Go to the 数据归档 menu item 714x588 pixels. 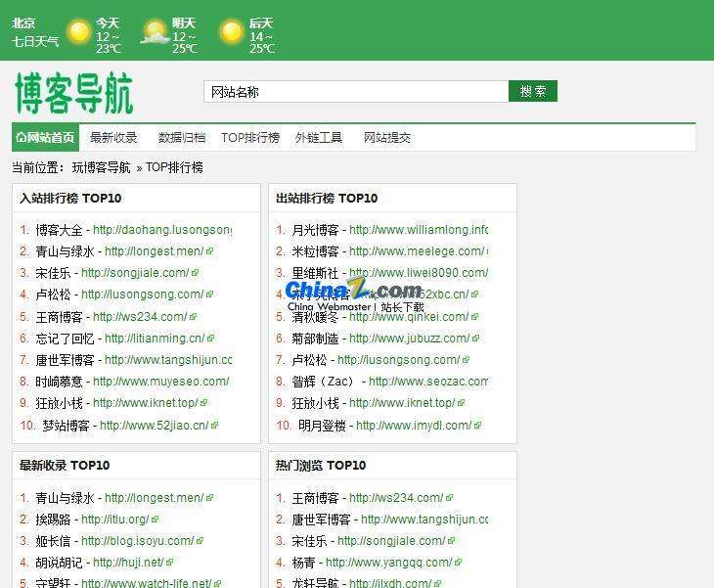[x=182, y=138]
